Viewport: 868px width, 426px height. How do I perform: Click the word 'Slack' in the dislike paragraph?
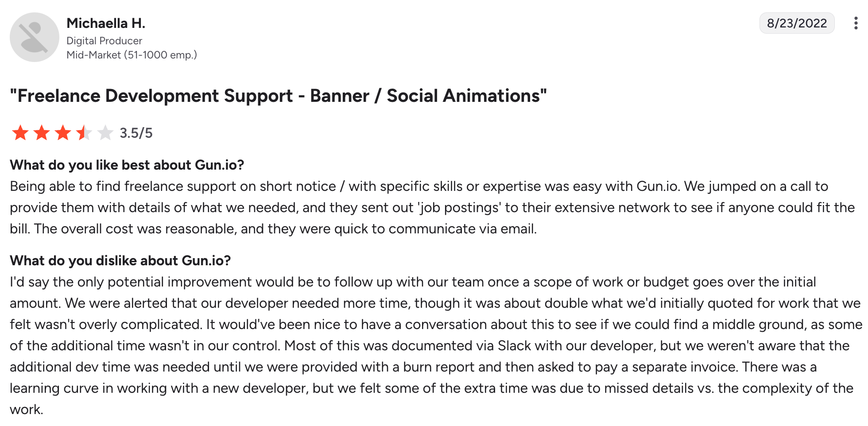[514, 345]
